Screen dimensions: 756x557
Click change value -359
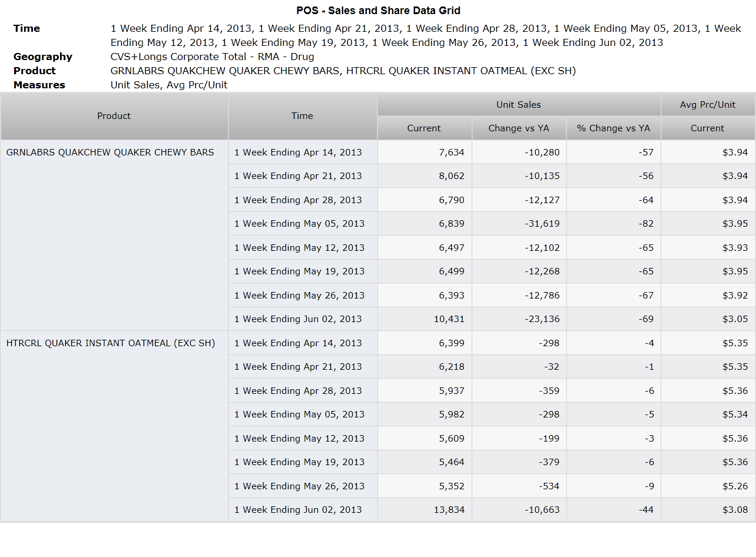tap(519, 390)
